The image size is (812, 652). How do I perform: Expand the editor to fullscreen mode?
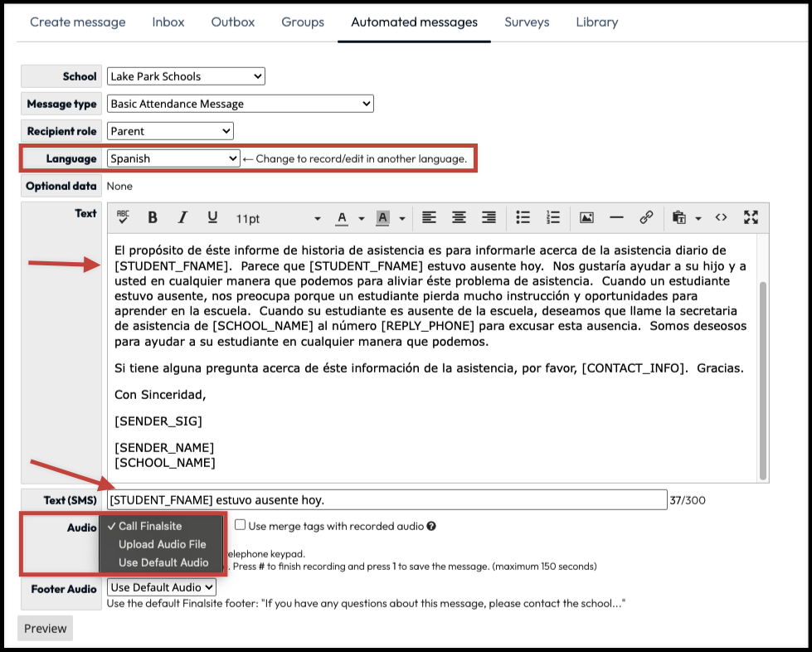pyautogui.click(x=751, y=217)
